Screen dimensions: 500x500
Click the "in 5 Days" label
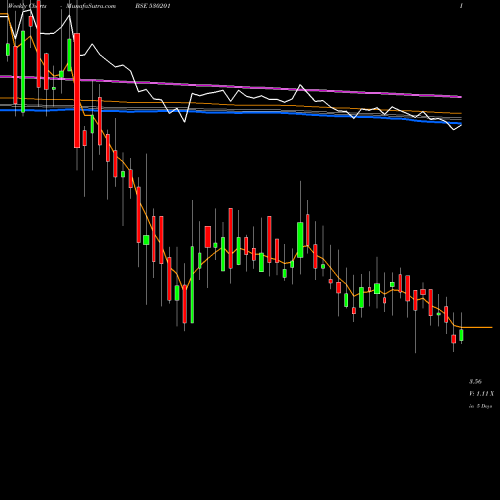click(x=480, y=406)
